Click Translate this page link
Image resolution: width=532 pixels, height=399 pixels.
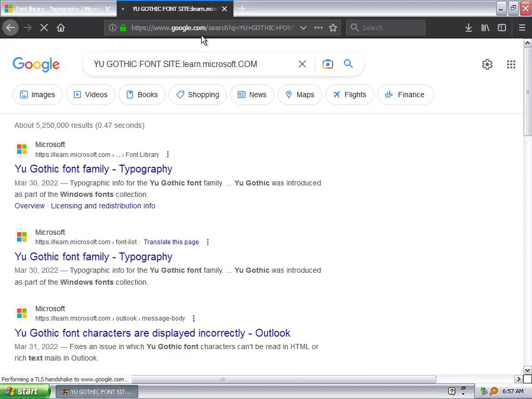pos(171,242)
